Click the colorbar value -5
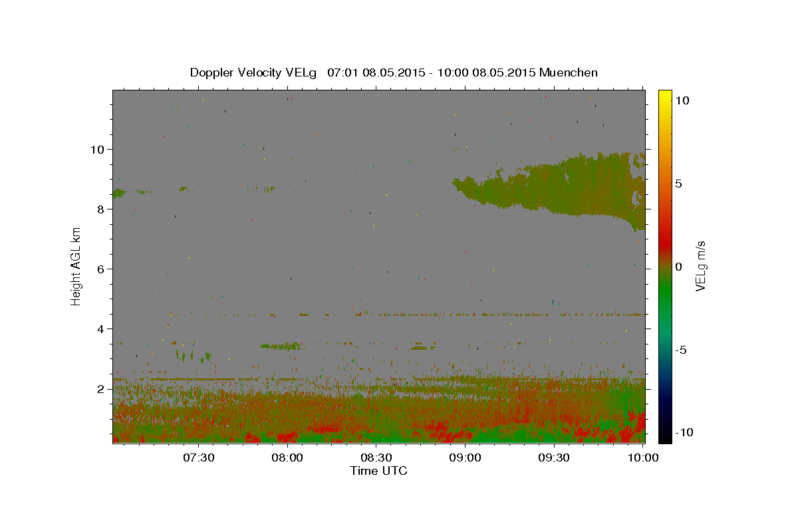Viewport: 798px width, 532px height. coord(681,350)
